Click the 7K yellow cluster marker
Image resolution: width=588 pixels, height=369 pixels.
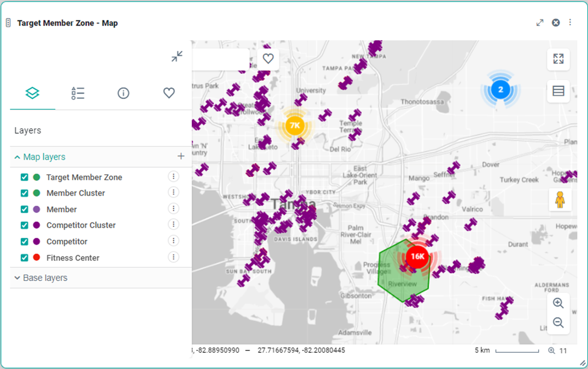tap(295, 126)
